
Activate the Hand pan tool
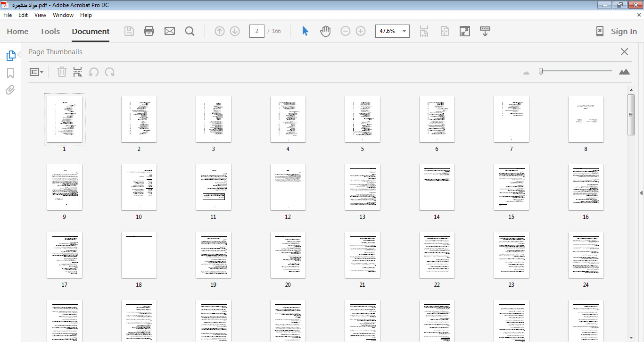(x=325, y=31)
